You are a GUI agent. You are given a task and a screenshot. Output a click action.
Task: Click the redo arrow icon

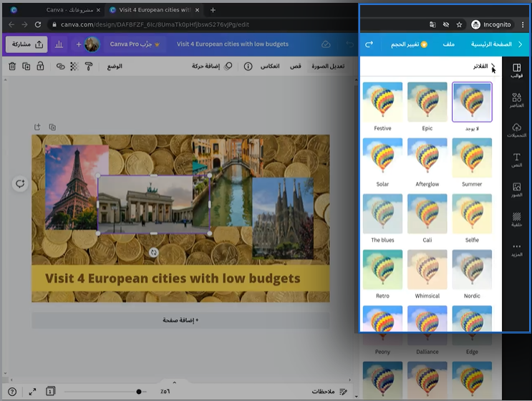(x=369, y=44)
